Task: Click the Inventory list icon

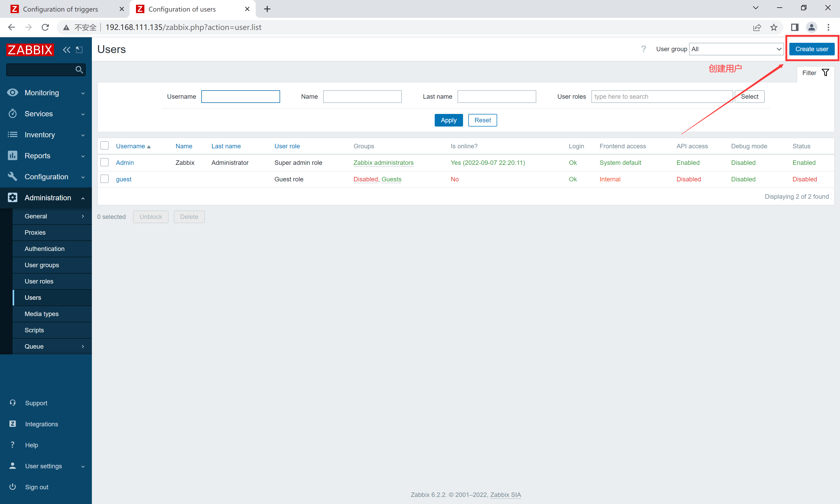Action: coord(13,134)
